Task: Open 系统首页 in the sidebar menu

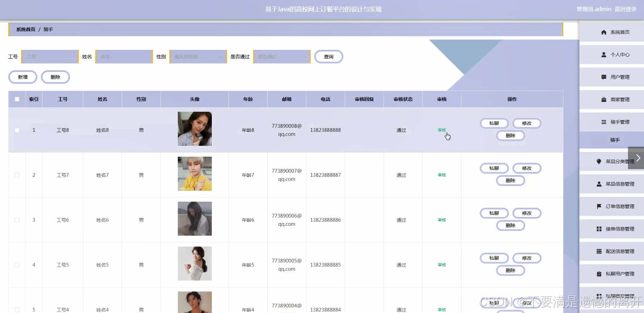Action: click(x=611, y=32)
